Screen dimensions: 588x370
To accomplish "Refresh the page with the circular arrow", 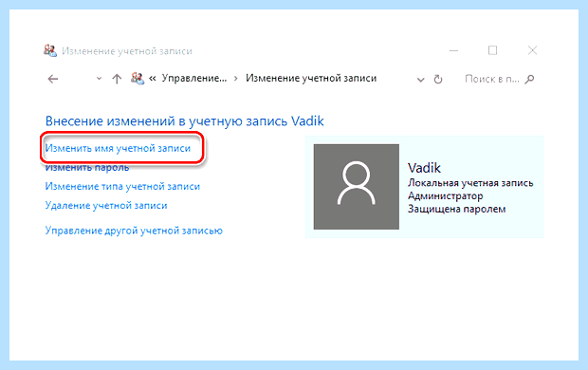I will point(438,79).
